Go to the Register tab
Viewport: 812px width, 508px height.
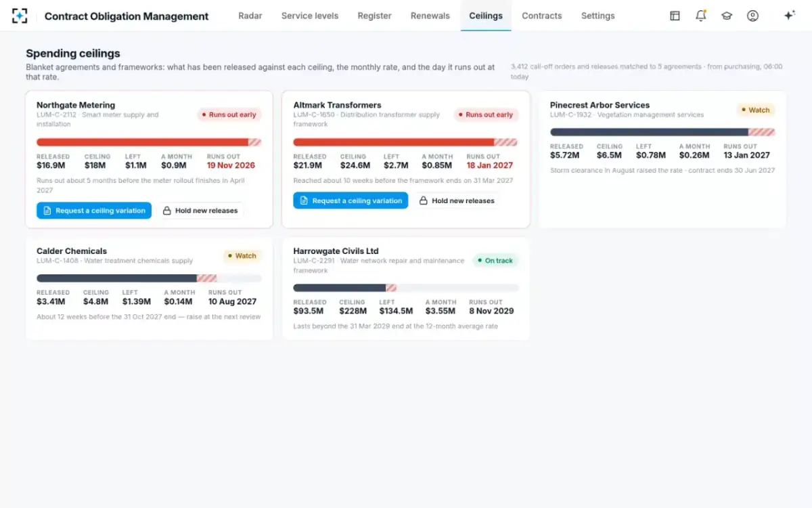click(374, 16)
